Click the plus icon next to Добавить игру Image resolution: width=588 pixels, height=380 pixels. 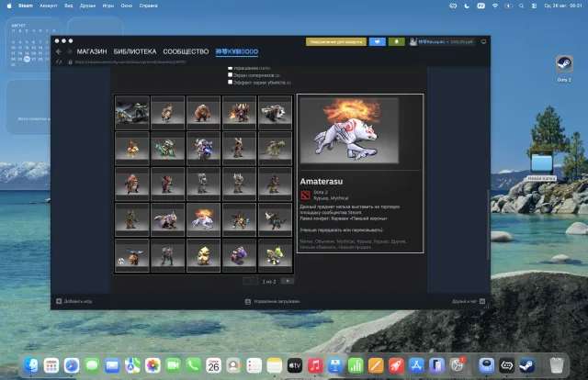pos(59,301)
